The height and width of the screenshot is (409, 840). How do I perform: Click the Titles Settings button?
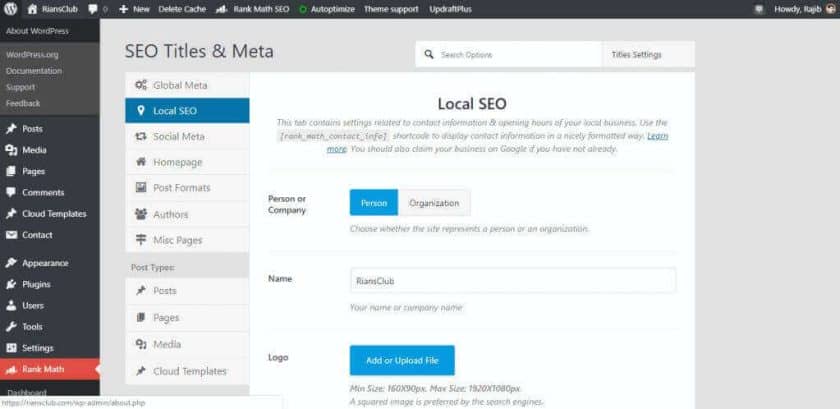[648, 55]
